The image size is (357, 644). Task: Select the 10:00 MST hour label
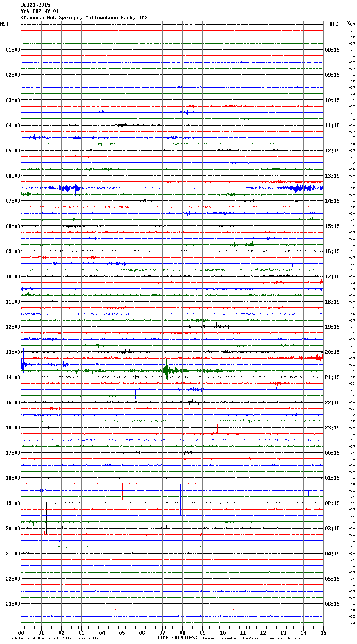click(x=13, y=277)
